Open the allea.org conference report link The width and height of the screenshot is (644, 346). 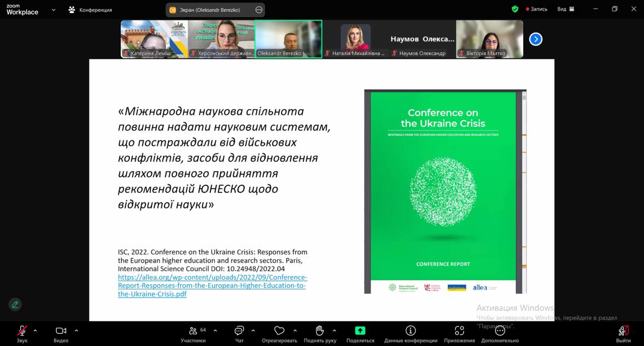click(212, 286)
